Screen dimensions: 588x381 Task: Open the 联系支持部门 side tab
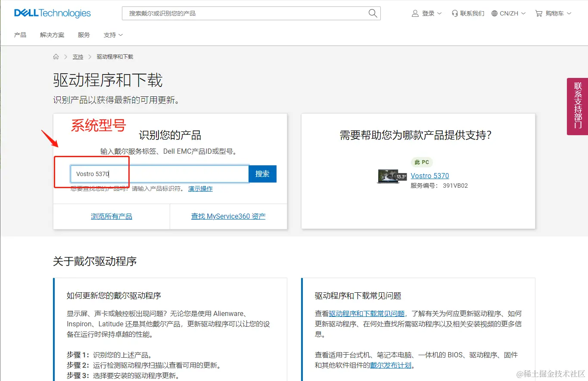coord(578,106)
